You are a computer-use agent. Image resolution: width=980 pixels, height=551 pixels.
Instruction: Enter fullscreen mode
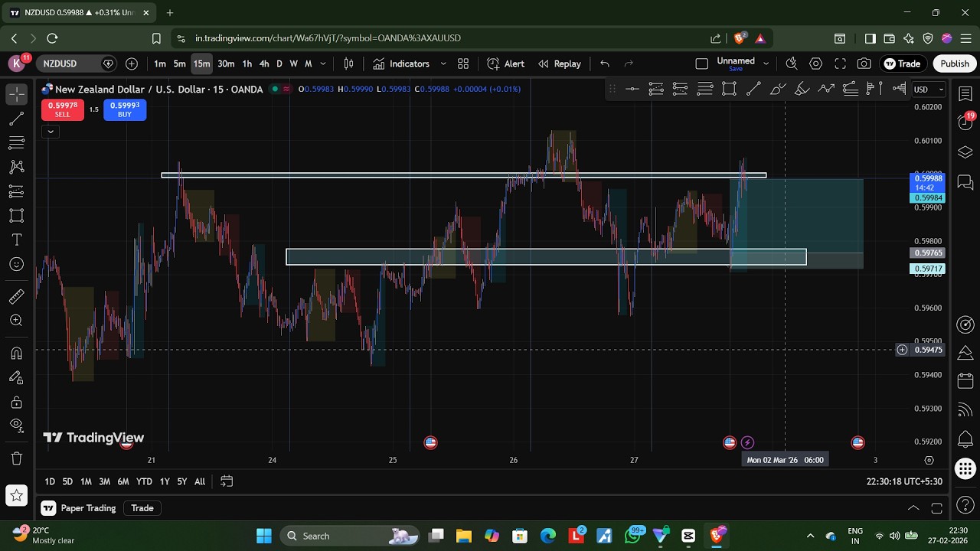point(840,64)
